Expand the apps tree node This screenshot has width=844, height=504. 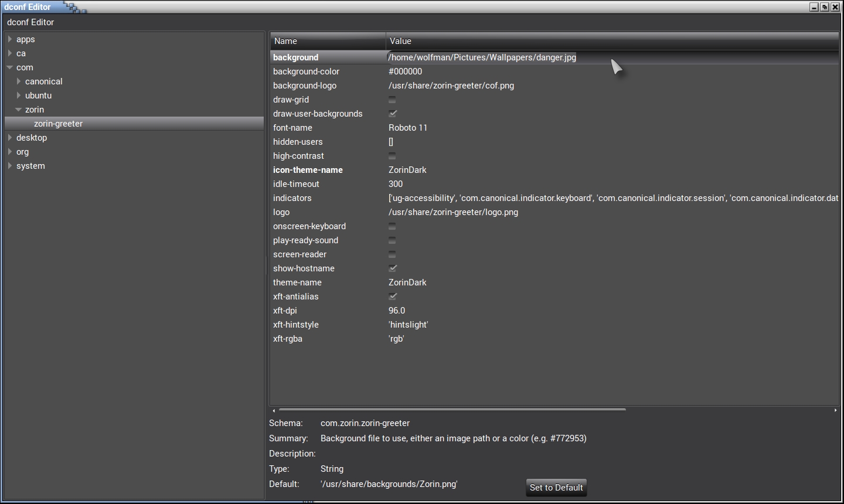tap(10, 39)
